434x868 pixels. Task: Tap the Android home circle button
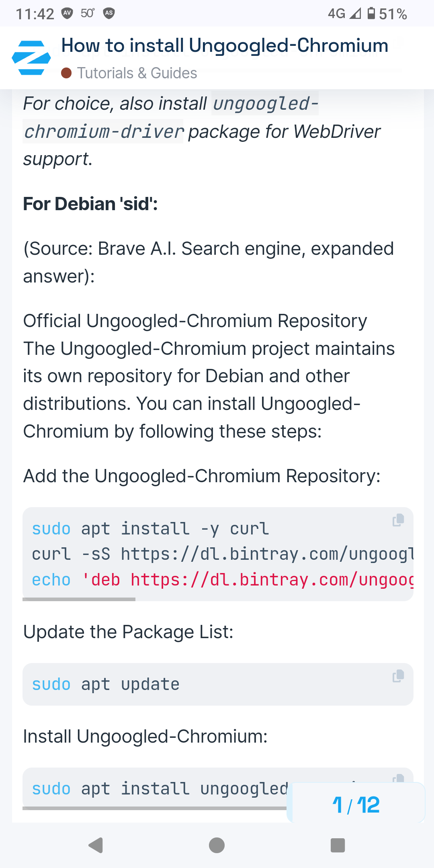click(217, 845)
